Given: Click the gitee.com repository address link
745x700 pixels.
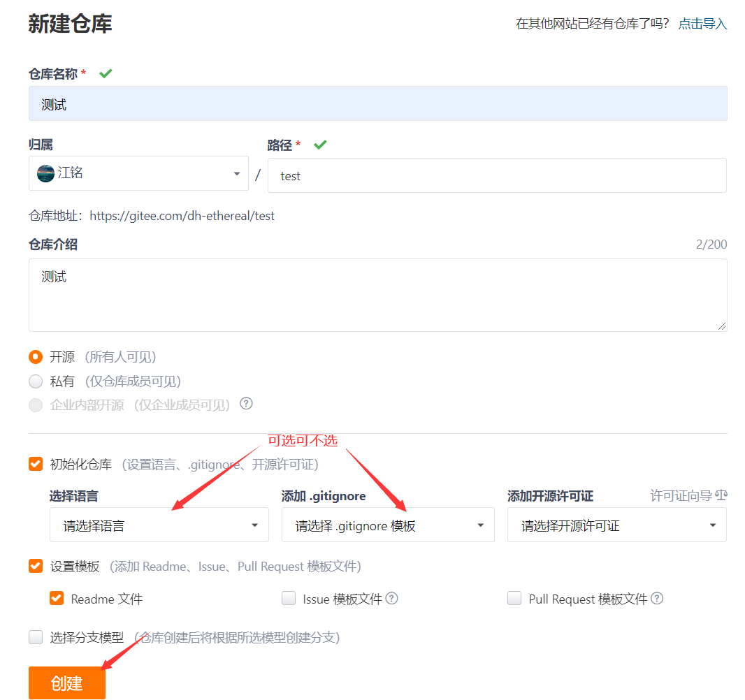Looking at the screenshot, I should [x=182, y=216].
